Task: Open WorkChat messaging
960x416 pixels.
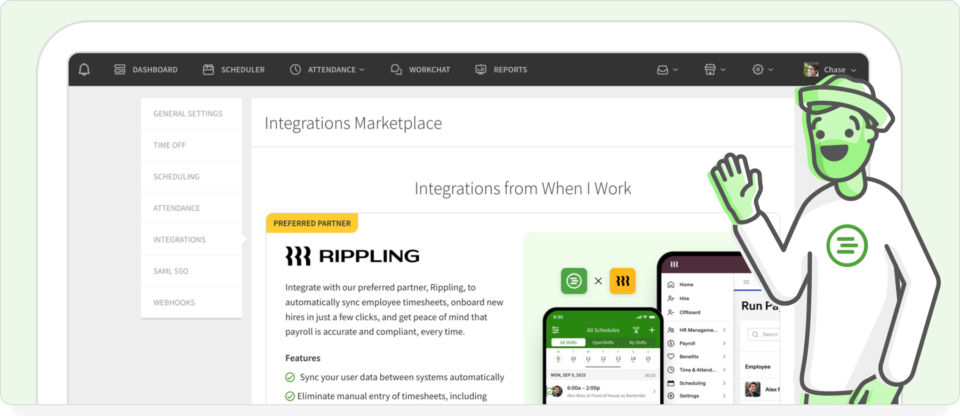Action: coord(420,70)
